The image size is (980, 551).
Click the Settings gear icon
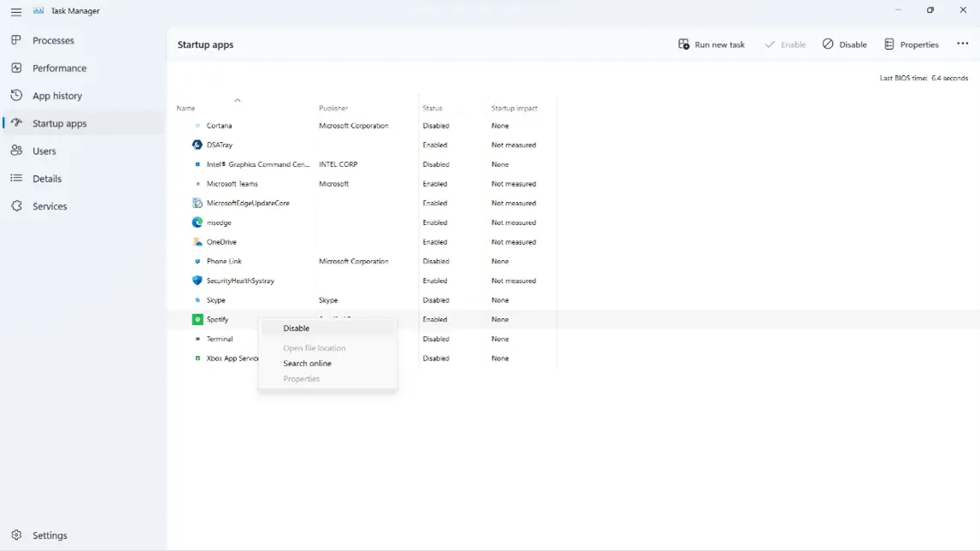[17, 535]
